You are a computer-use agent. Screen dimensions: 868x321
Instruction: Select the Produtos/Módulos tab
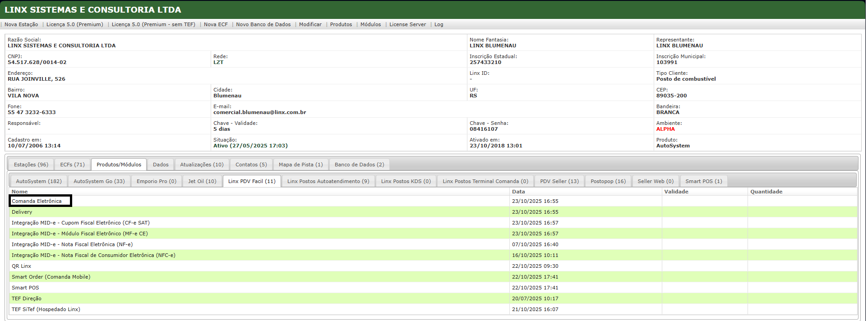coord(119,165)
